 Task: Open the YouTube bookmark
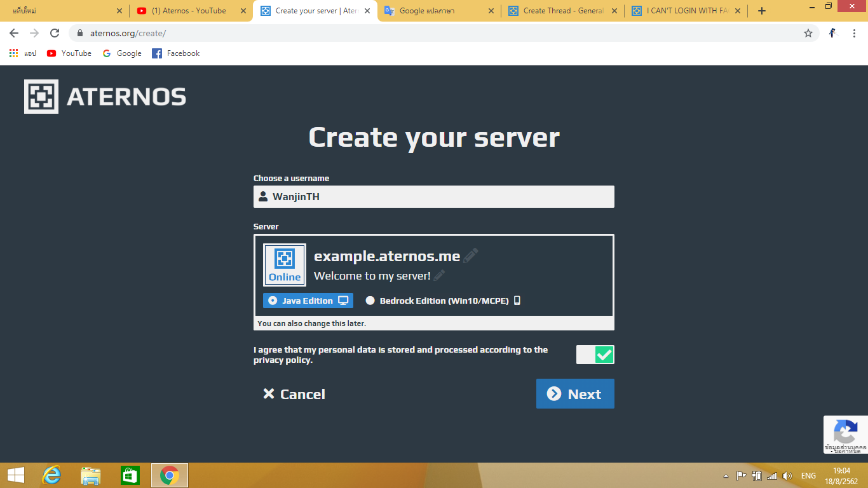(69, 53)
